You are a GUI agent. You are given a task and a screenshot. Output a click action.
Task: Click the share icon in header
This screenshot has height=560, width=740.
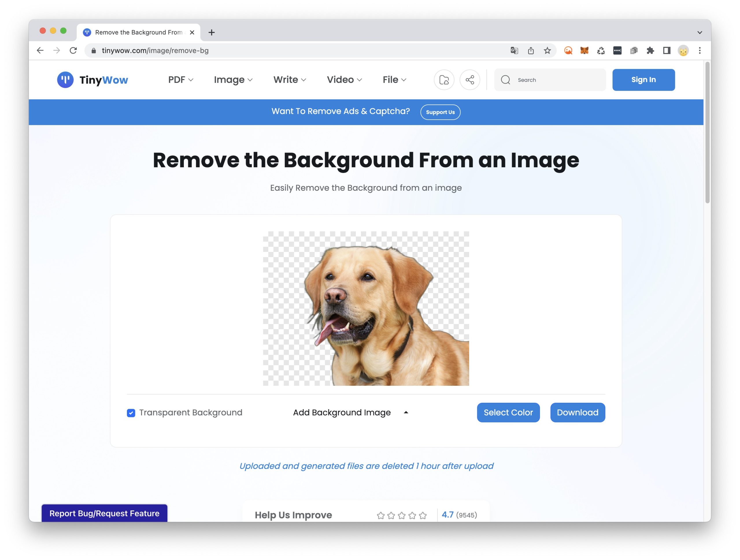(x=470, y=79)
